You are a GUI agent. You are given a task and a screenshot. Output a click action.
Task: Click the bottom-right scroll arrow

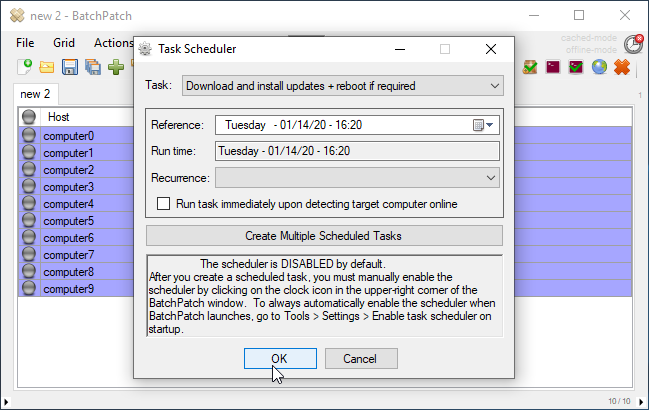click(x=641, y=401)
